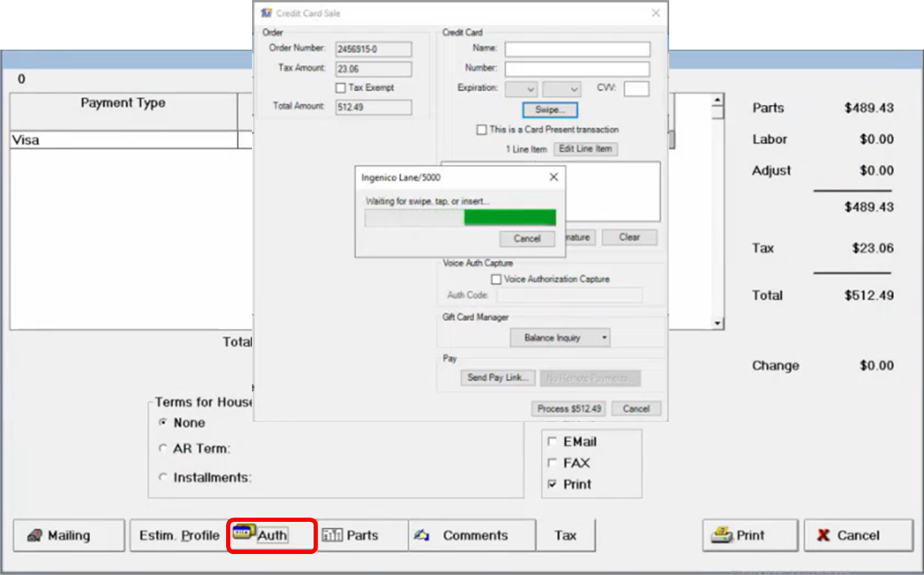Click the green Ingenico progress bar
The width and height of the screenshot is (924, 575).
510,218
